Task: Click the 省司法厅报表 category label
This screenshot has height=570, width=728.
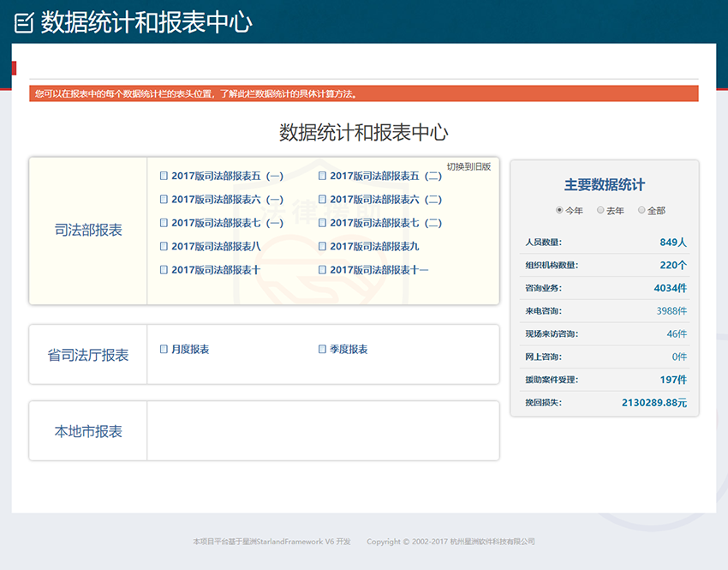Action: pos(88,355)
